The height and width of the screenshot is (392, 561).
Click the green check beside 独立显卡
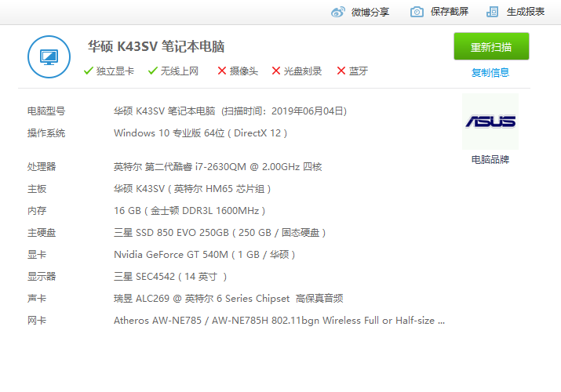pos(89,71)
